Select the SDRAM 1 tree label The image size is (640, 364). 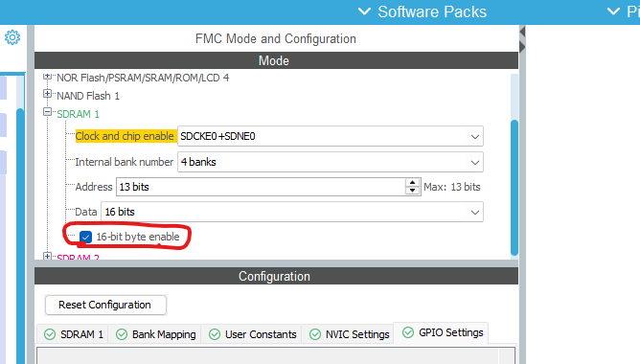[x=78, y=114]
